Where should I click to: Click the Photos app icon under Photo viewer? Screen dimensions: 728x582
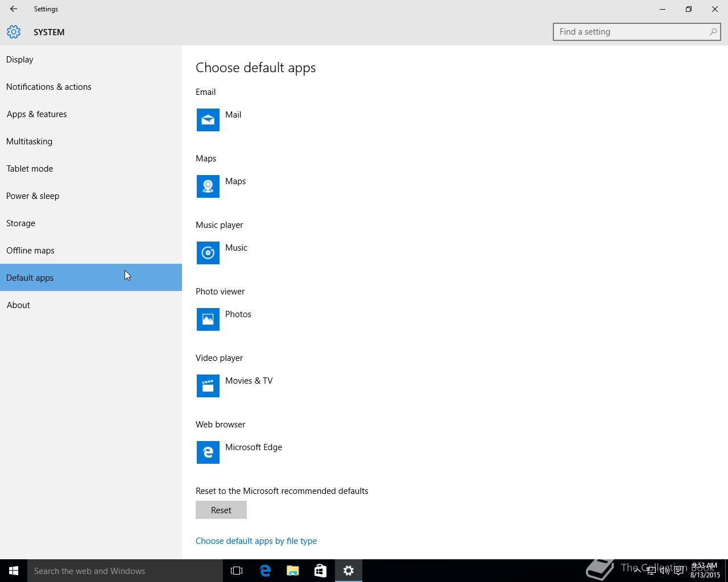click(208, 319)
